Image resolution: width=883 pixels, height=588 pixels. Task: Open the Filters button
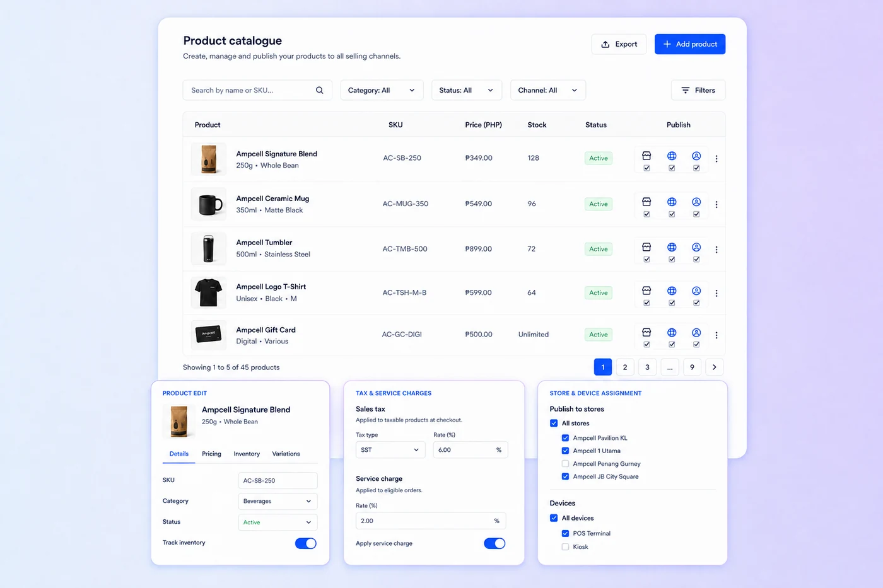[x=698, y=90]
